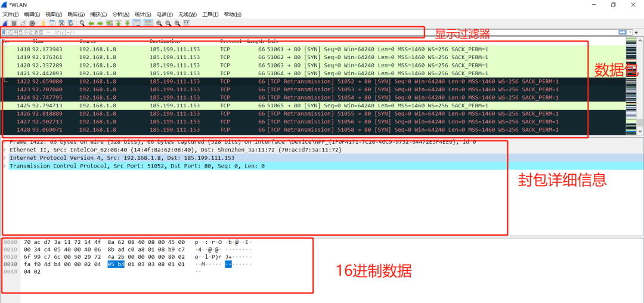Image resolution: width=644 pixels, height=303 pixels.
Task: Open a capture file folder icon
Action: pyautogui.click(x=43, y=23)
